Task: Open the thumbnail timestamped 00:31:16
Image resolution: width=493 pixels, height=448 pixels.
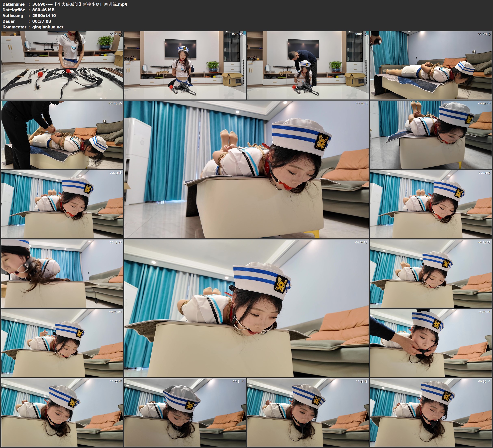Action: pyautogui.click(x=185, y=412)
